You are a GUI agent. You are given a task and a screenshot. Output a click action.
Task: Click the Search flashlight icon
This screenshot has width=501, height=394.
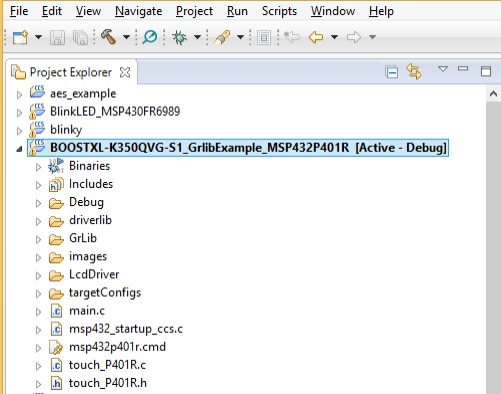(222, 37)
